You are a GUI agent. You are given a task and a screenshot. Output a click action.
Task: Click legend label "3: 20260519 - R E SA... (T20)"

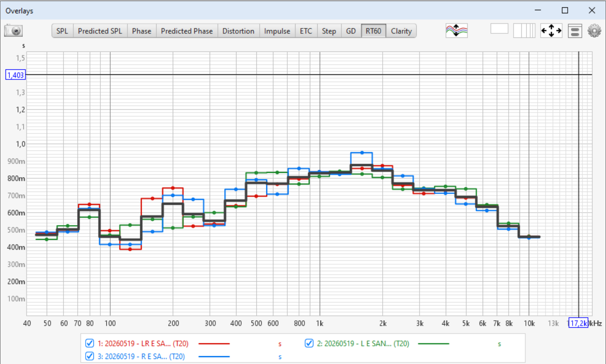(x=141, y=356)
